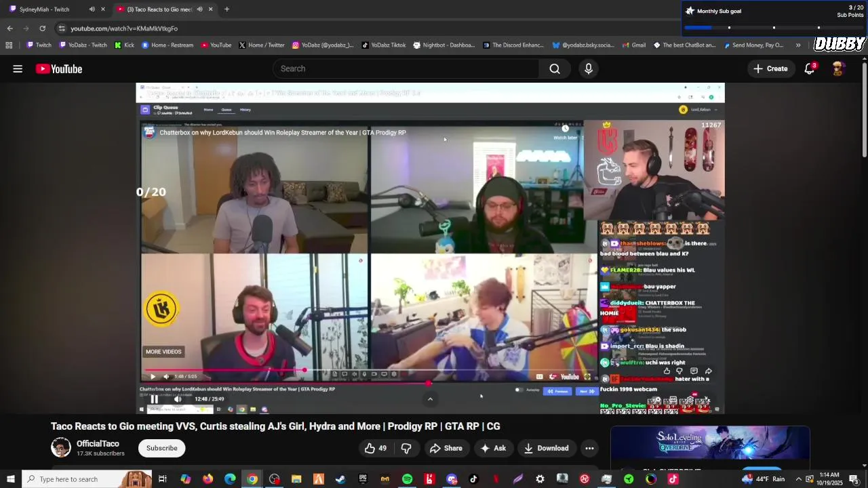
Task: Download the video
Action: tap(546, 448)
